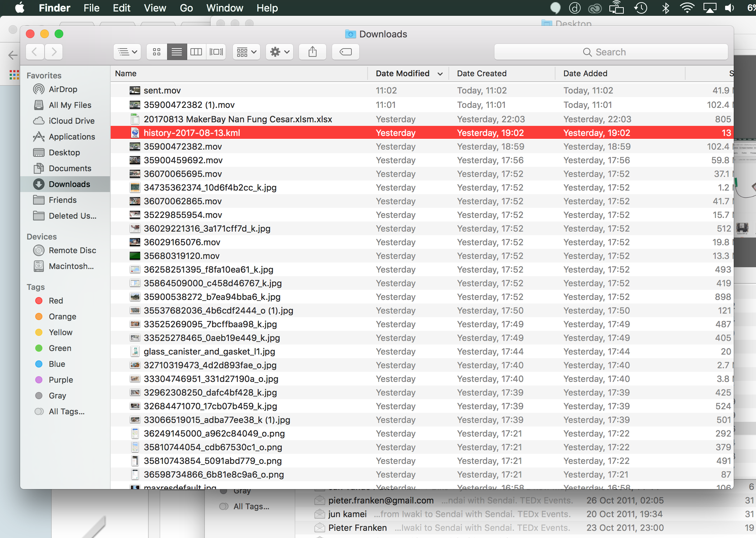Open Time Machine menu bar icon
The image size is (756, 538).
tap(641, 8)
